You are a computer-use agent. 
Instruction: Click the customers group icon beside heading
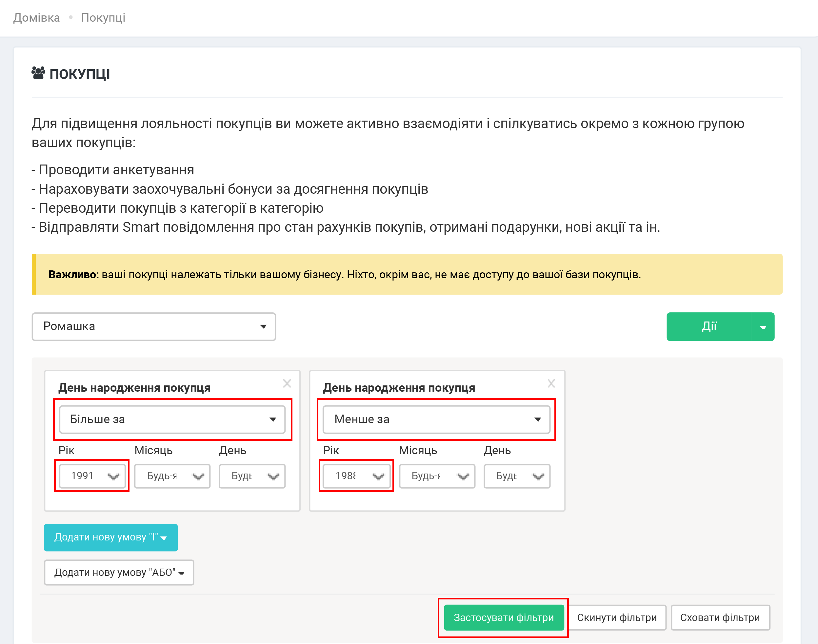pyautogui.click(x=38, y=73)
